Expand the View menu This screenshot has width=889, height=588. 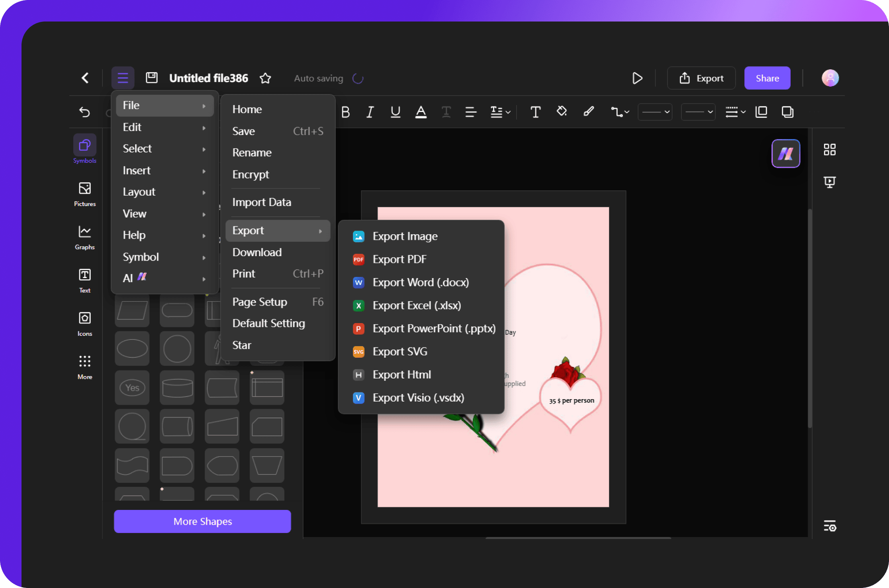click(x=164, y=214)
